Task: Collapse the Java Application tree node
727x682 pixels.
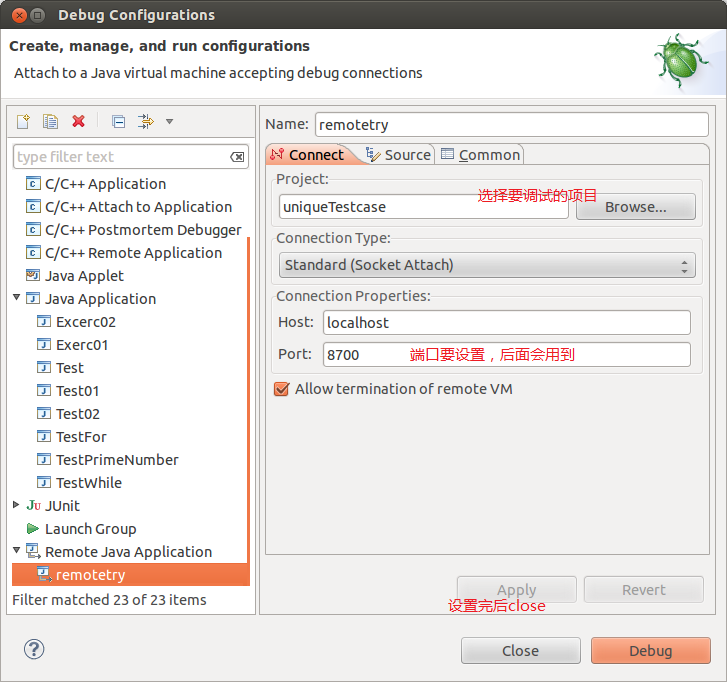Action: 17,297
